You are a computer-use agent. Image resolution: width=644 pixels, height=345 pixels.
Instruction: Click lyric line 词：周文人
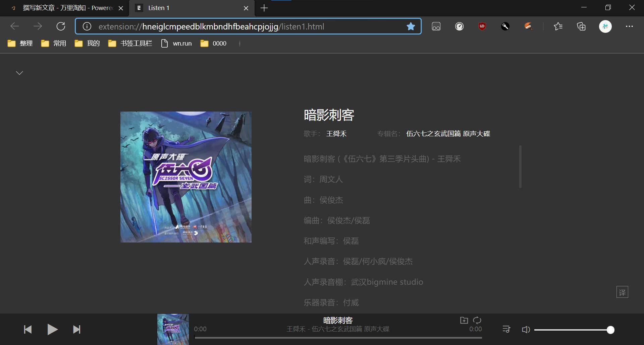(x=323, y=180)
